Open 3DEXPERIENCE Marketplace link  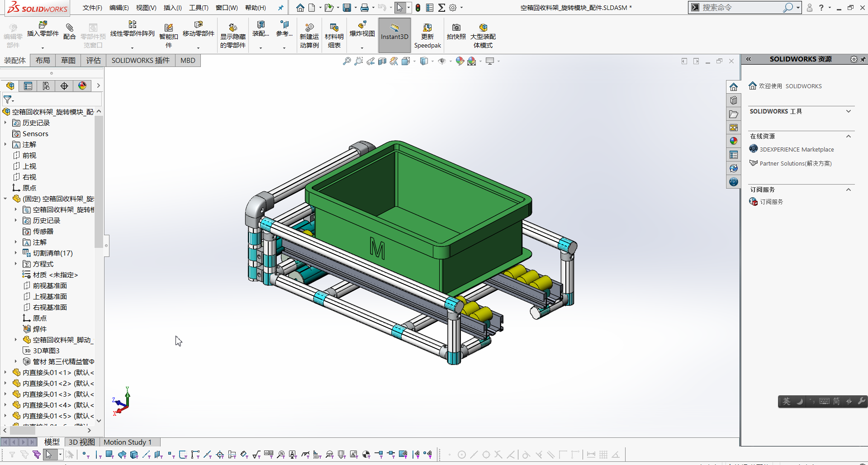pyautogui.click(x=797, y=149)
